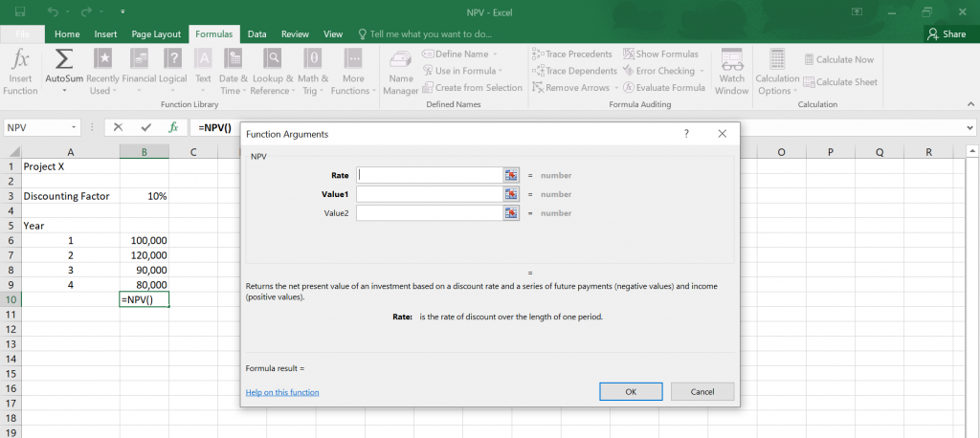Expand the formula bar
This screenshot has width=980, height=438.
click(x=969, y=127)
